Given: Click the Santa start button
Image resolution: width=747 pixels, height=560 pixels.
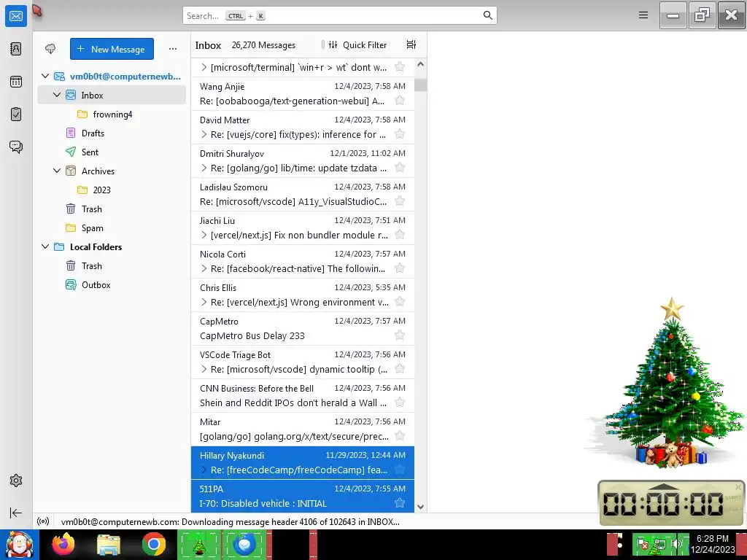Looking at the screenshot, I should click(x=19, y=544).
